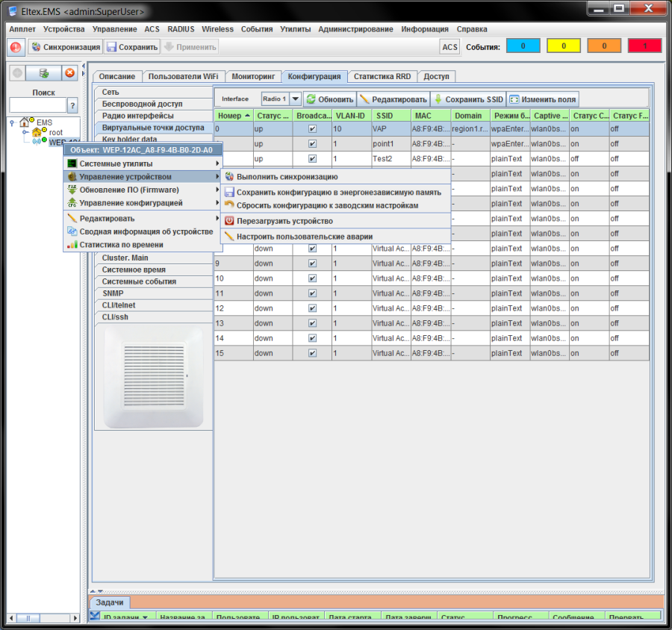Click the red alarm icon in the toolbar
This screenshot has width=672, height=630.
click(16, 47)
